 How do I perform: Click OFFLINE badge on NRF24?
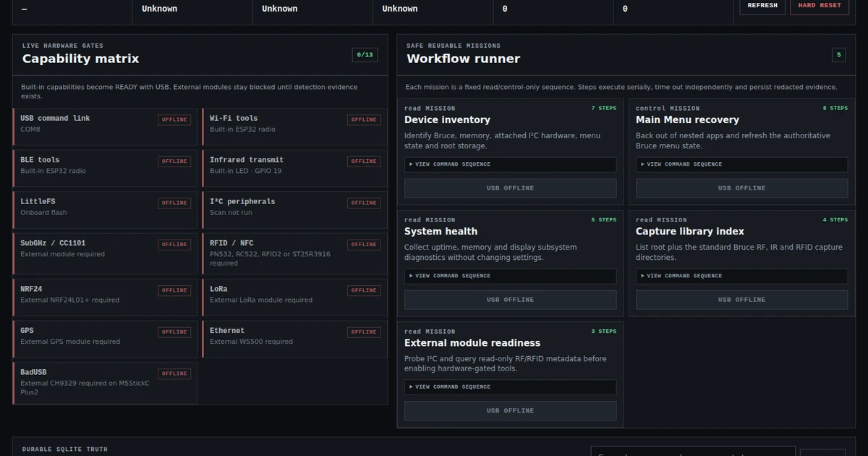174,290
